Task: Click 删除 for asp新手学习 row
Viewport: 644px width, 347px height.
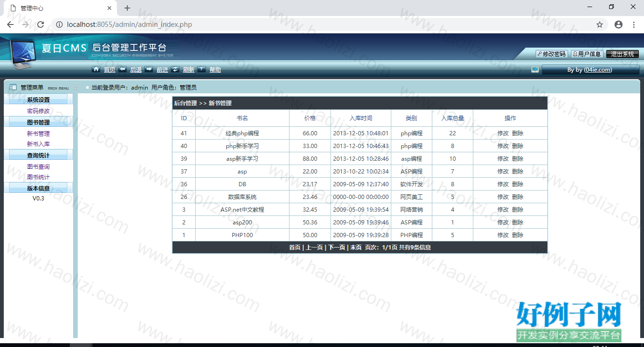Action: [x=518, y=159]
